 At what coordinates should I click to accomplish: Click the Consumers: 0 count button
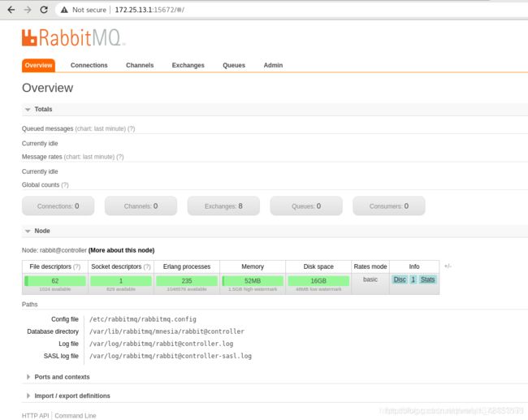tap(389, 206)
